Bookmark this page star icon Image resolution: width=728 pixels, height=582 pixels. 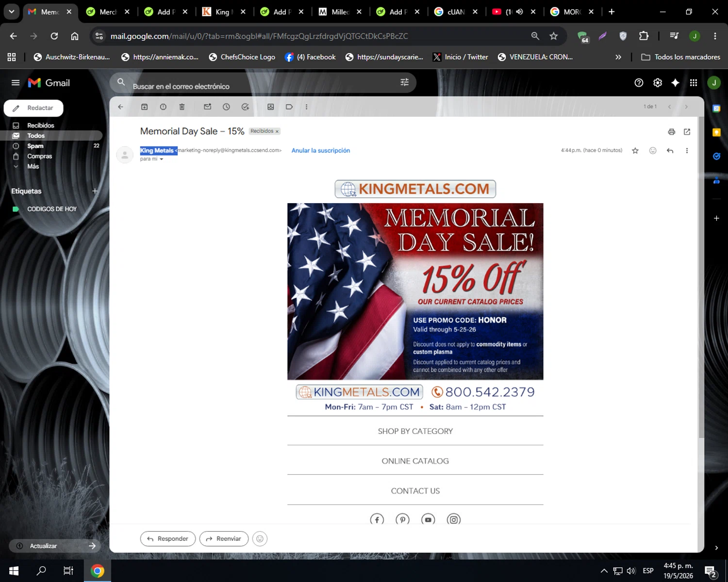553,36
